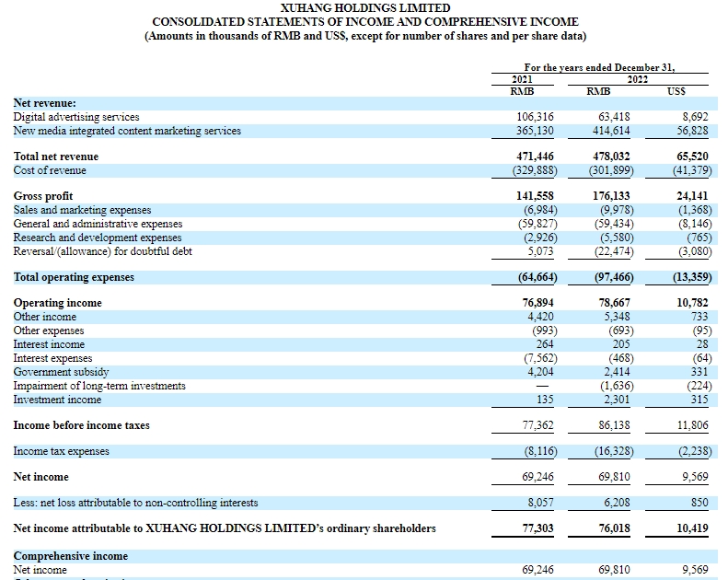Image resolution: width=728 pixels, height=580 pixels.
Task: Click 'Investment income' row label
Action: [57, 400]
